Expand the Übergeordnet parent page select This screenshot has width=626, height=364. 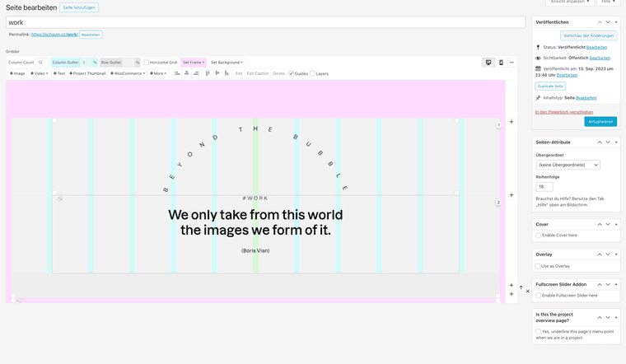point(568,165)
